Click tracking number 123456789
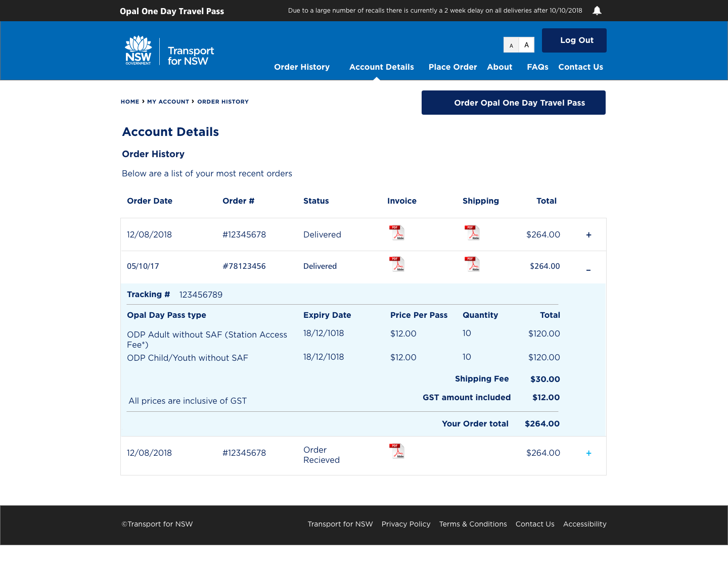Viewport: 728px width, 574px height. click(x=201, y=295)
